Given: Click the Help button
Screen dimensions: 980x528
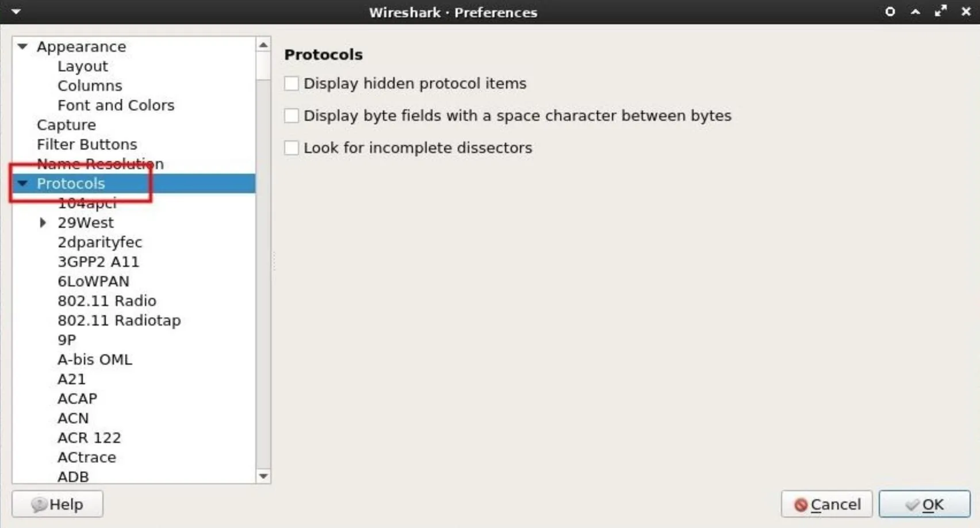Looking at the screenshot, I should [58, 504].
